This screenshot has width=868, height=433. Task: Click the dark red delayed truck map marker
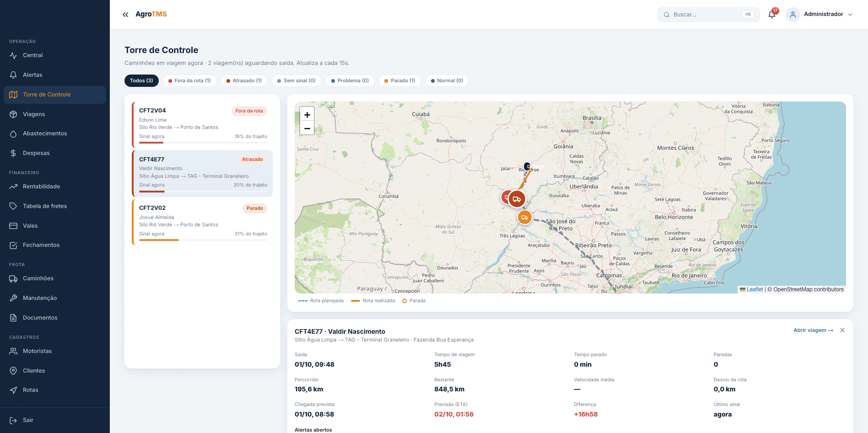click(x=517, y=199)
